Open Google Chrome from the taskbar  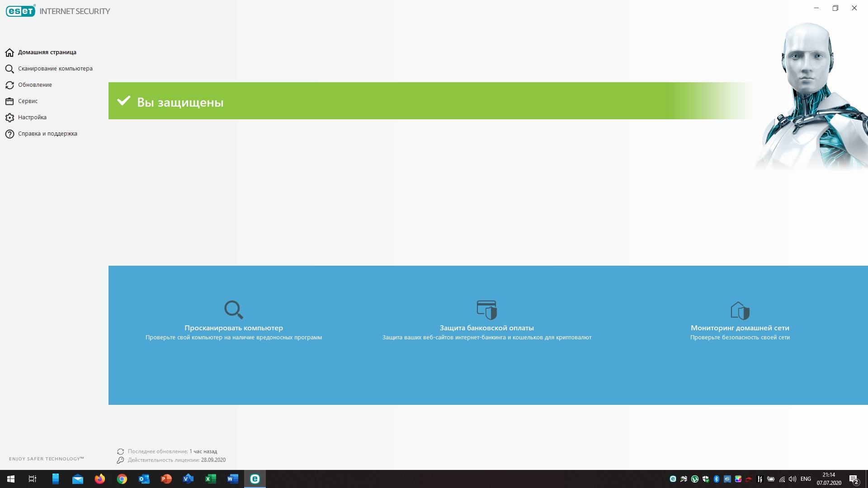(x=122, y=479)
